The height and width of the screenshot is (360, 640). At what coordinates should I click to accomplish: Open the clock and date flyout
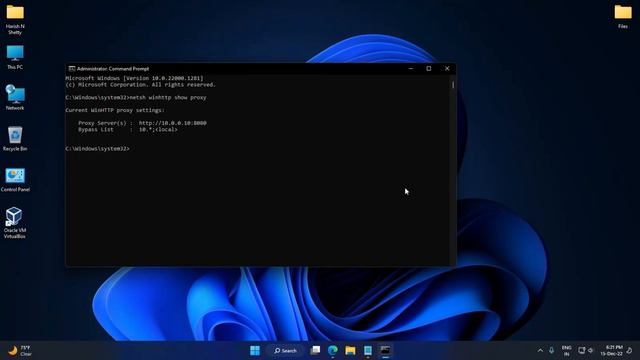coord(611,351)
